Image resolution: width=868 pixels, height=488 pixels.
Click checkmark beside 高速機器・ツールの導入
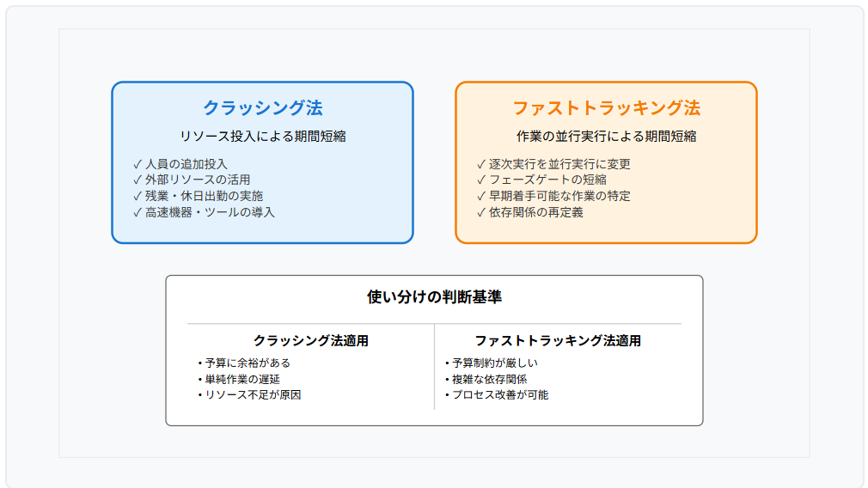click(x=138, y=212)
